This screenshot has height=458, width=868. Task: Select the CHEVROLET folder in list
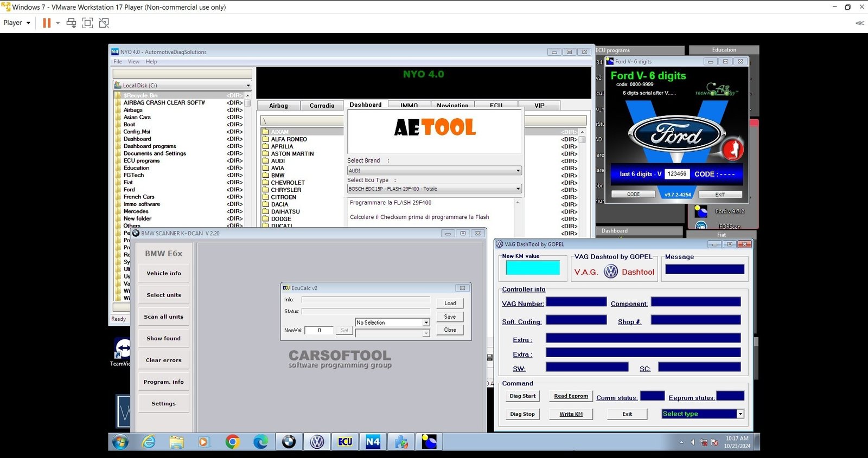288,183
